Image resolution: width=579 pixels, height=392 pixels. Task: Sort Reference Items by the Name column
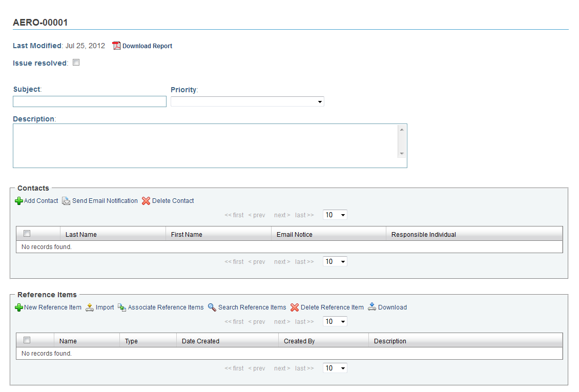[x=87, y=341]
